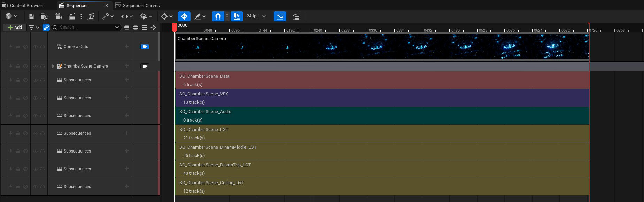Screen dimensions: 644x202
Task: Pin the ChamberScene_Camera track
Action: point(11,66)
